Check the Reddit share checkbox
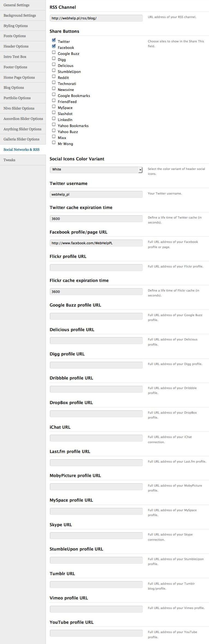Screen dimensions: 209x644 click(54, 76)
